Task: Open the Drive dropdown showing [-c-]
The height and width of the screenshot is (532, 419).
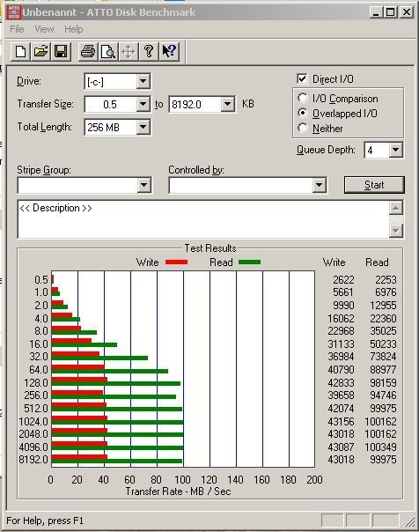Action: [x=143, y=81]
